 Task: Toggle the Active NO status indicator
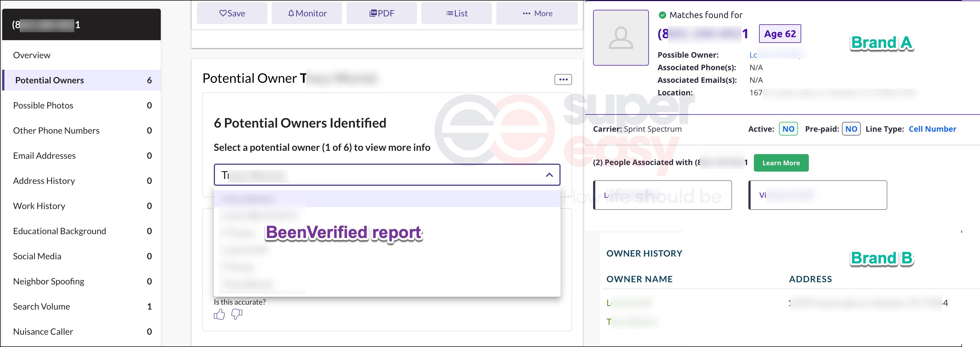(x=788, y=128)
